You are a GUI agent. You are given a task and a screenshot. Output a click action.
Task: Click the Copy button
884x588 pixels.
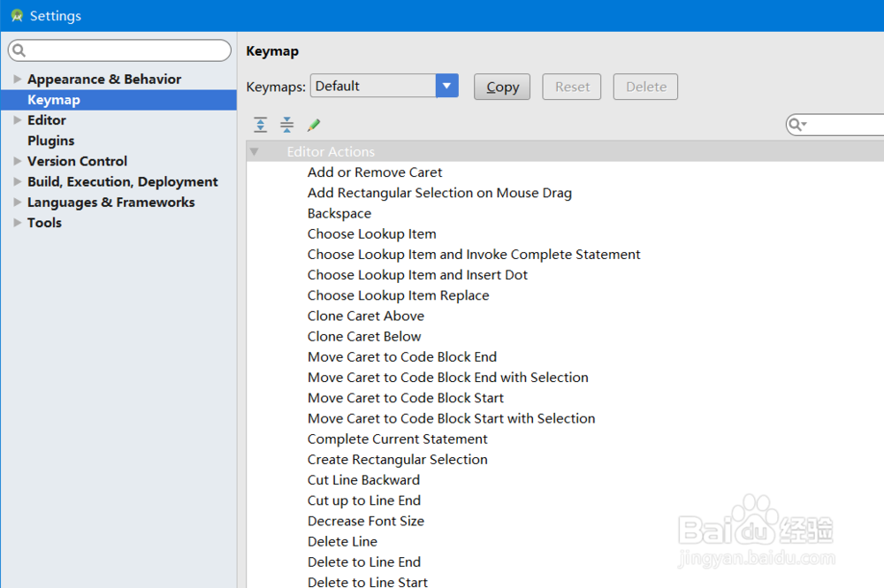502,87
